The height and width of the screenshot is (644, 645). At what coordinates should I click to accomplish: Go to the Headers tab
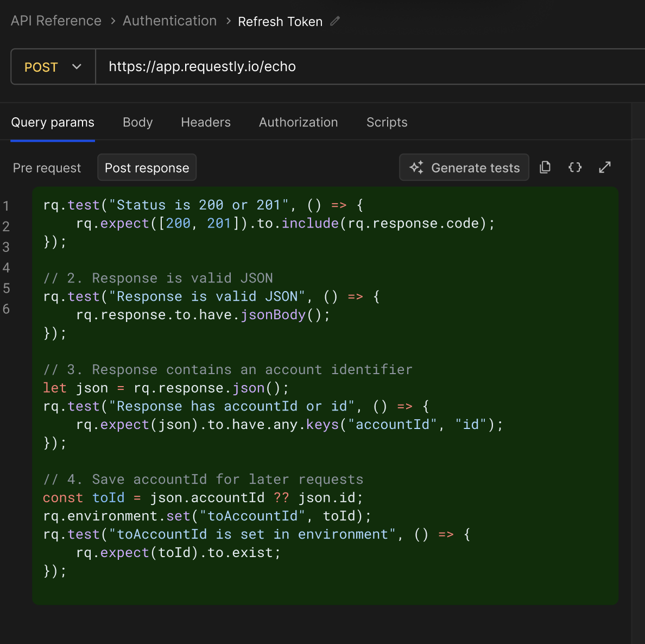pyautogui.click(x=206, y=123)
